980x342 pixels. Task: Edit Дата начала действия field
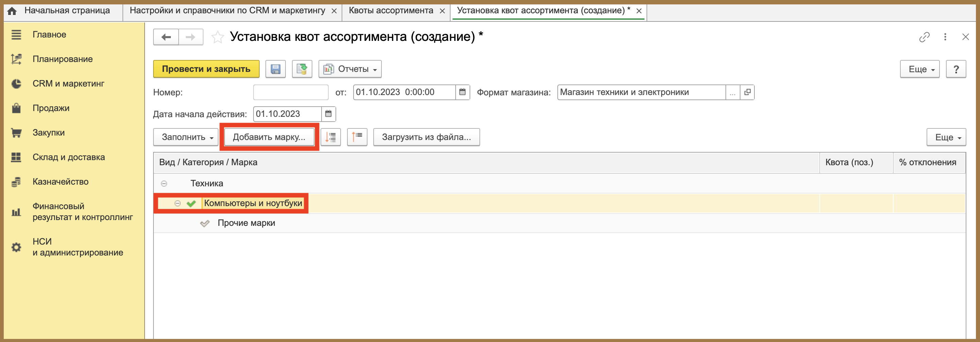pos(288,114)
